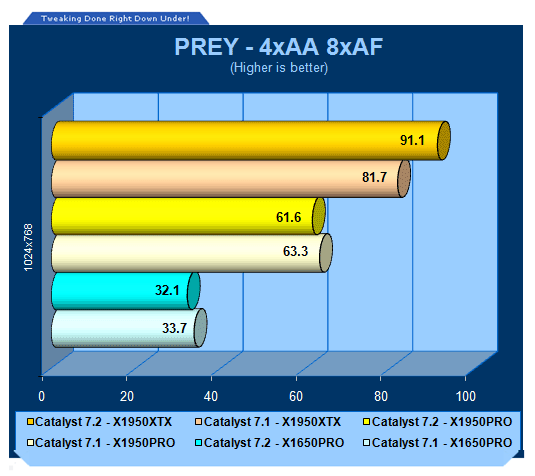
Task: Select the 91.1 gold bar
Action: [251, 140]
